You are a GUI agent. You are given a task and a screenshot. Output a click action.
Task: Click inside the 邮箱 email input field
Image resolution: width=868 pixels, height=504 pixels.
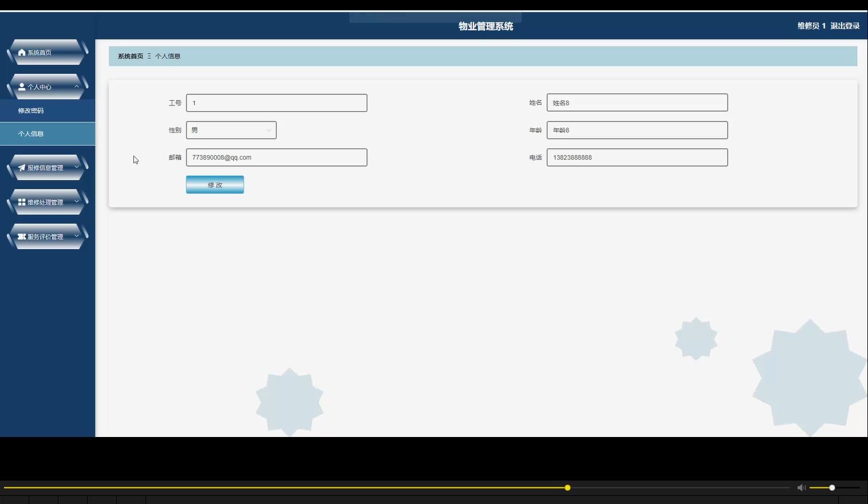pyautogui.click(x=277, y=157)
